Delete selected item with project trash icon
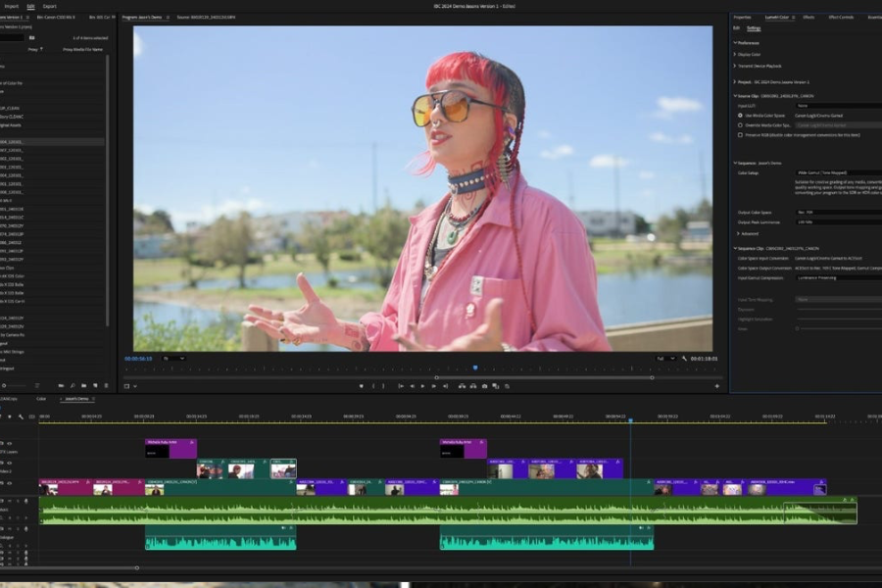Image resolution: width=882 pixels, height=588 pixels. point(106,385)
